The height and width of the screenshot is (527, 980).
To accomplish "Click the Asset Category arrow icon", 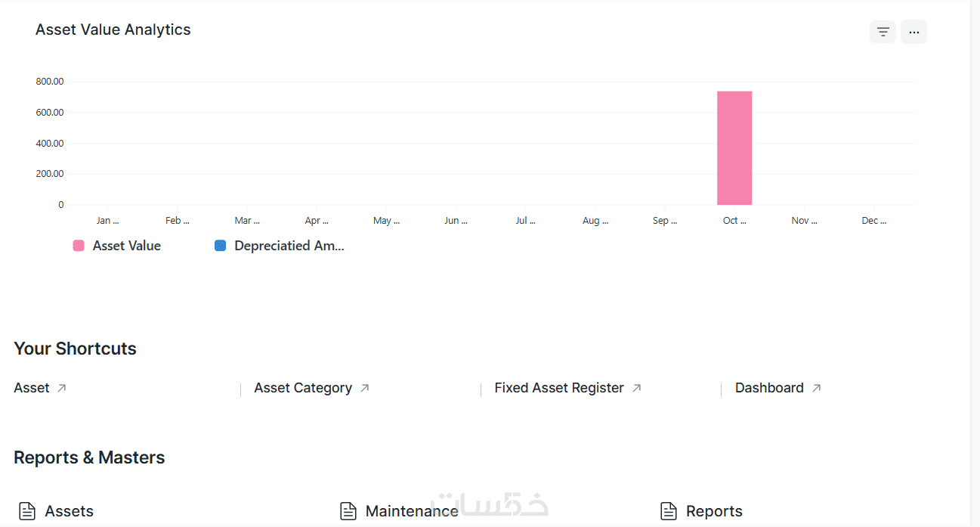I will click(x=365, y=388).
